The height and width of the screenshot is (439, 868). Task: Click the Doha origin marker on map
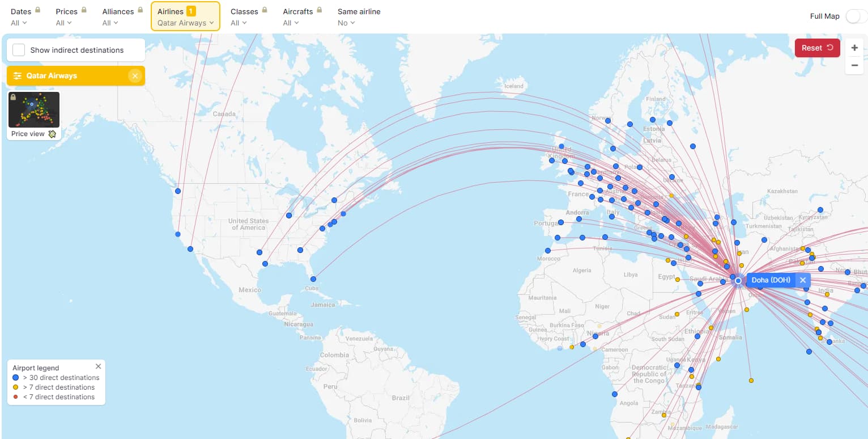738,281
